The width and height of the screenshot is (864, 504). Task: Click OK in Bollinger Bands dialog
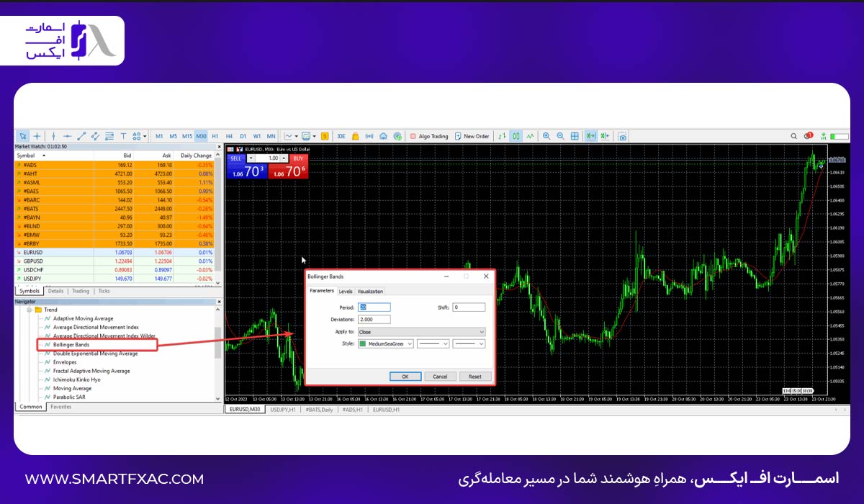pos(405,376)
